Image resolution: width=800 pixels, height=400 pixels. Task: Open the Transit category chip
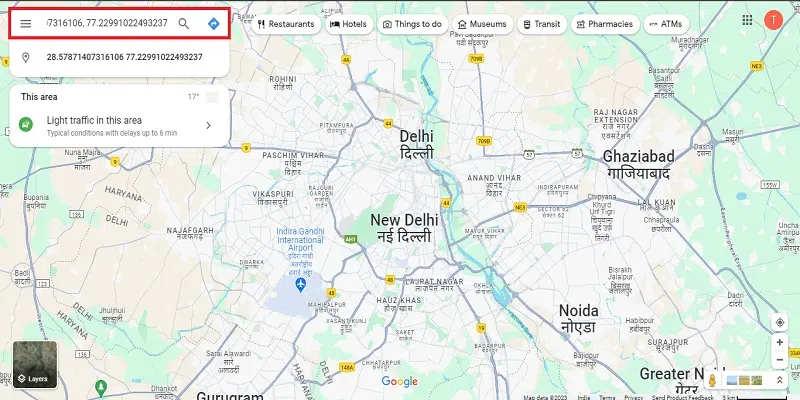[x=542, y=24]
